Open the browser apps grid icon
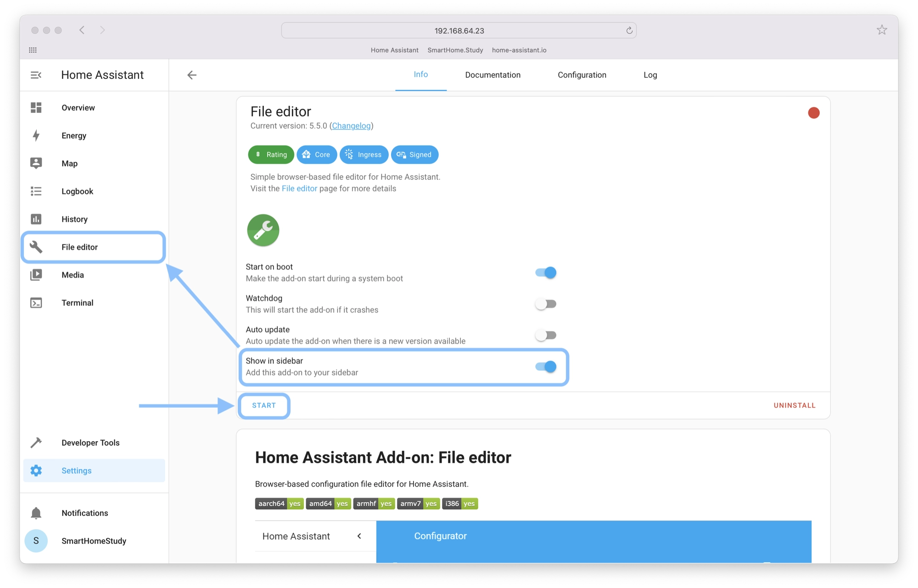918x588 pixels. 33,50
